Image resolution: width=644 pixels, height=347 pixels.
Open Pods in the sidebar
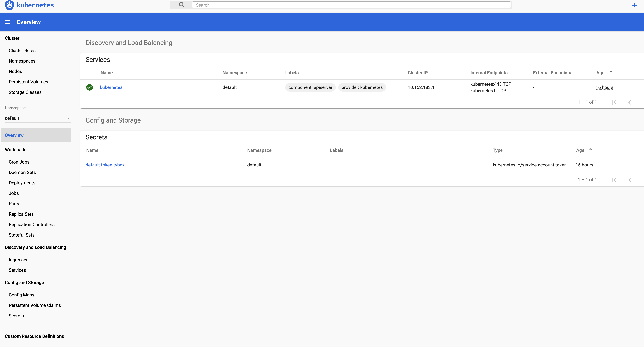14,203
